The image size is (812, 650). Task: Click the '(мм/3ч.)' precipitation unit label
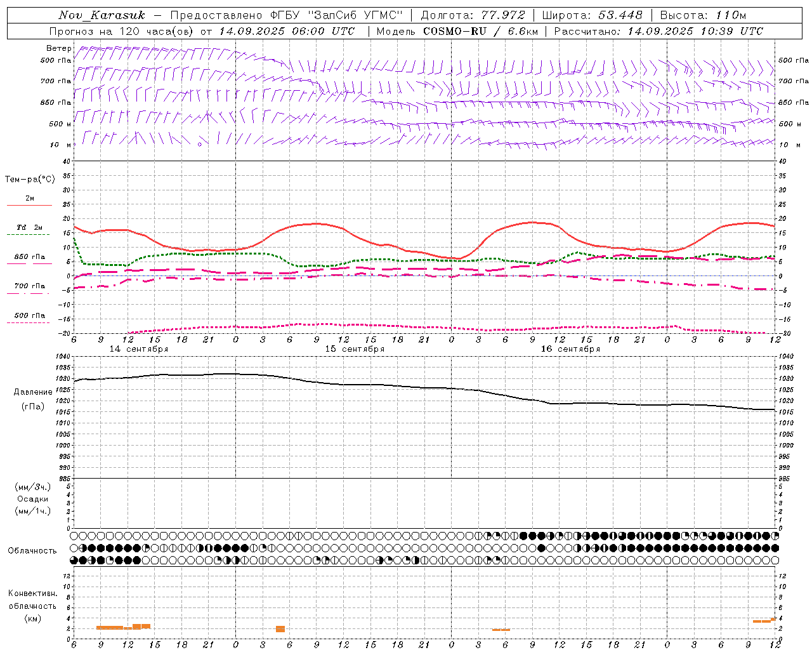click(x=33, y=487)
